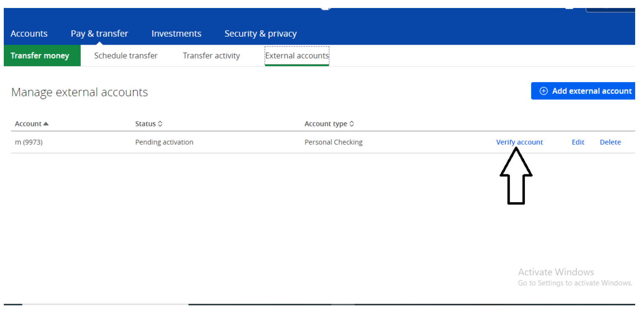Image resolution: width=644 pixels, height=323 pixels.
Task: Open the Pay & transfer menu
Action: [99, 34]
